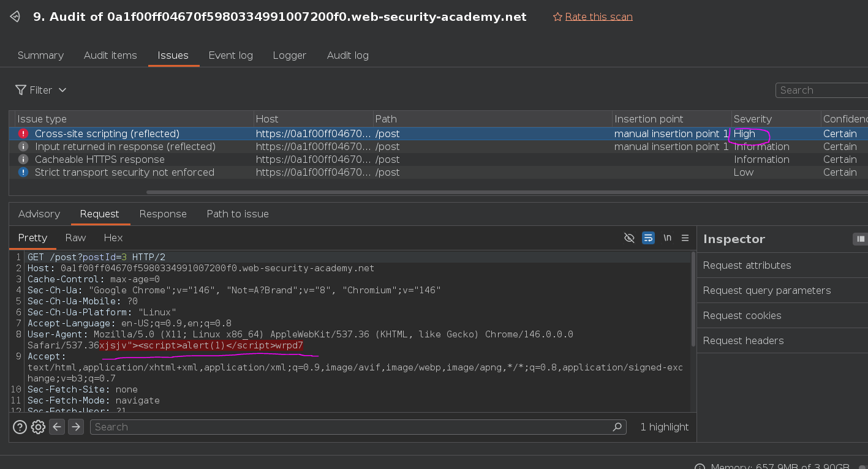
Task: Click the back arrow next to audit title
Action: pos(16,17)
